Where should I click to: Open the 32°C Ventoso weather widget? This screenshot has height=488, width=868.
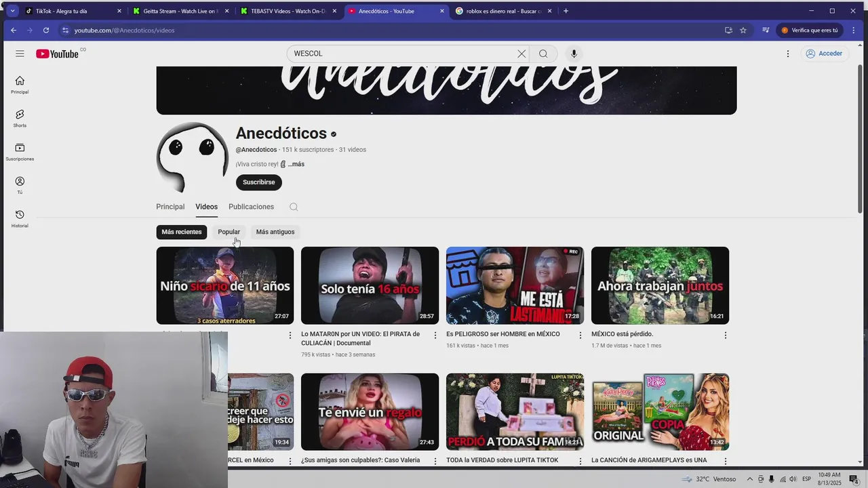pyautogui.click(x=709, y=479)
